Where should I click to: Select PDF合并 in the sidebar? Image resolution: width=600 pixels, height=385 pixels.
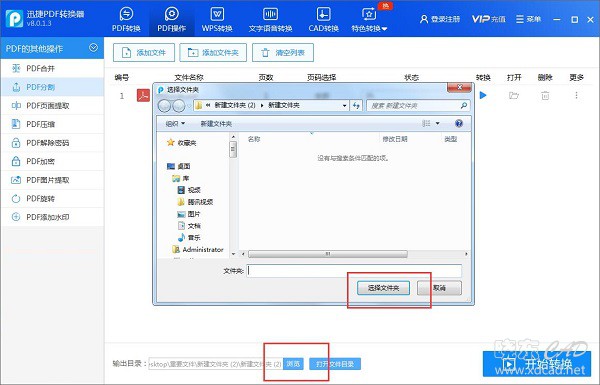52,69
